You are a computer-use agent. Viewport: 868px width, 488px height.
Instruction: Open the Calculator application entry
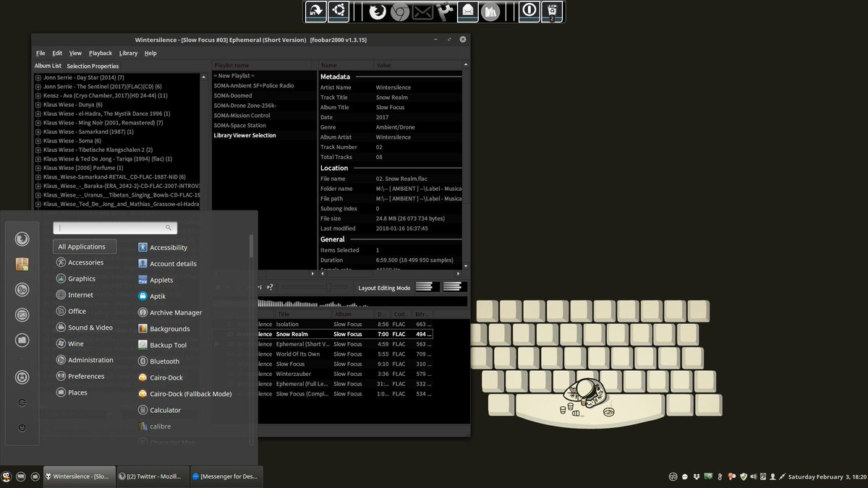point(159,410)
